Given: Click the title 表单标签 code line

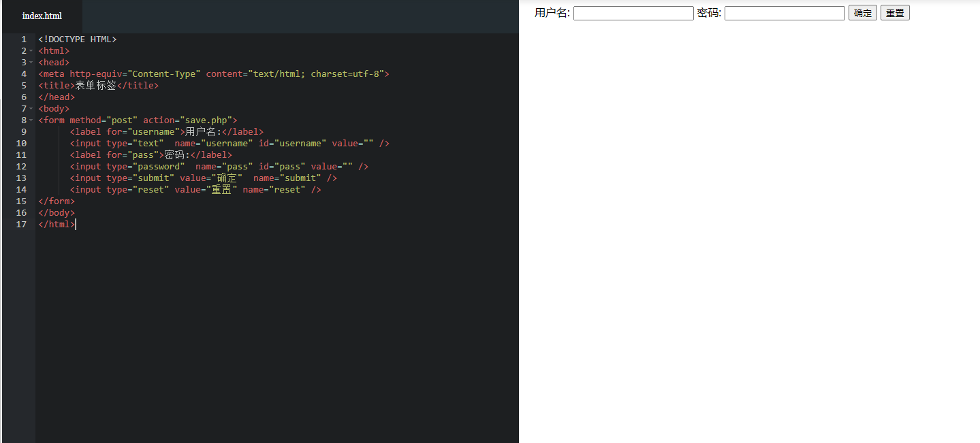Looking at the screenshot, I should tap(98, 86).
